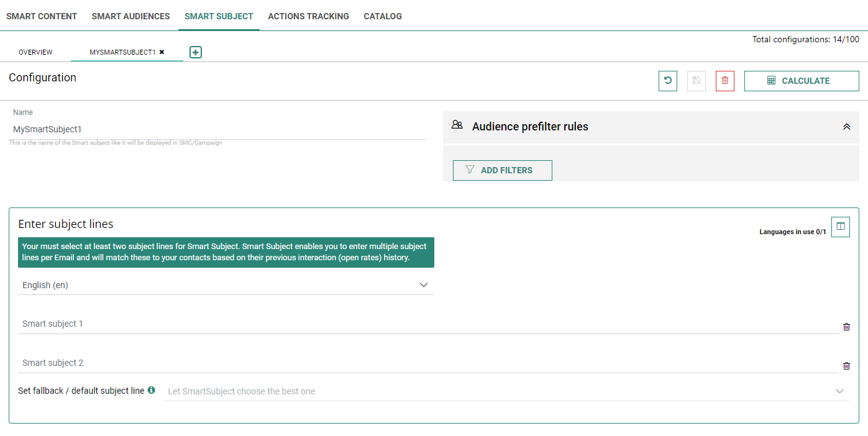Collapse the Audience prefilter rules panel

coord(846,127)
